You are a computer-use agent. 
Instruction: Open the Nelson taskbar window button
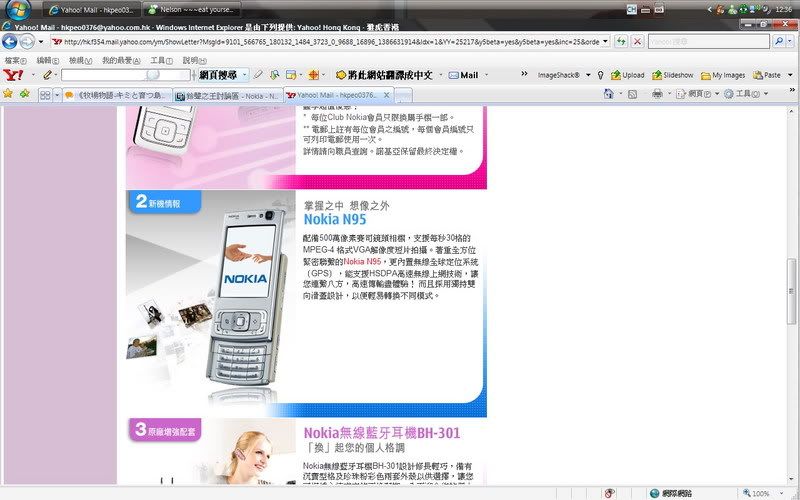(x=190, y=10)
